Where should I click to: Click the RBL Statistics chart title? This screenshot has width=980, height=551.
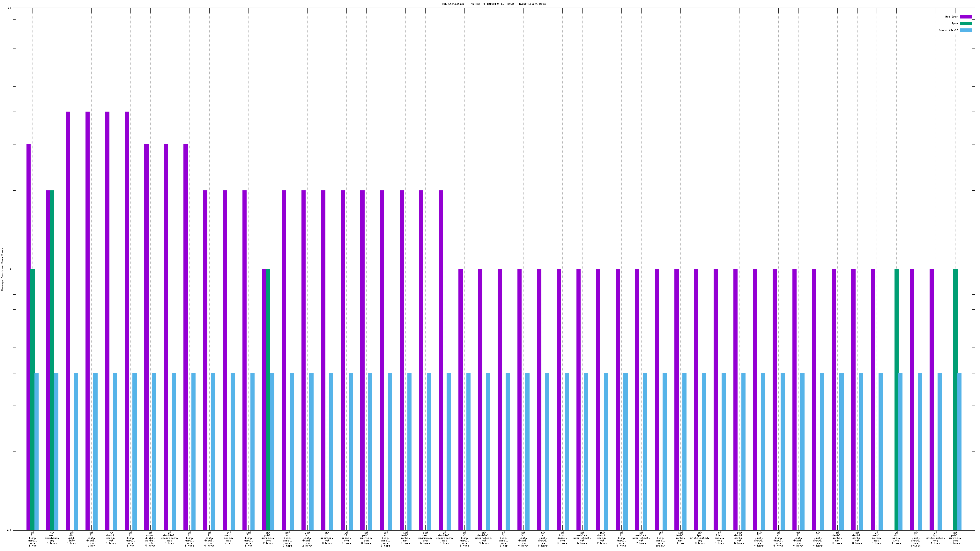click(494, 4)
